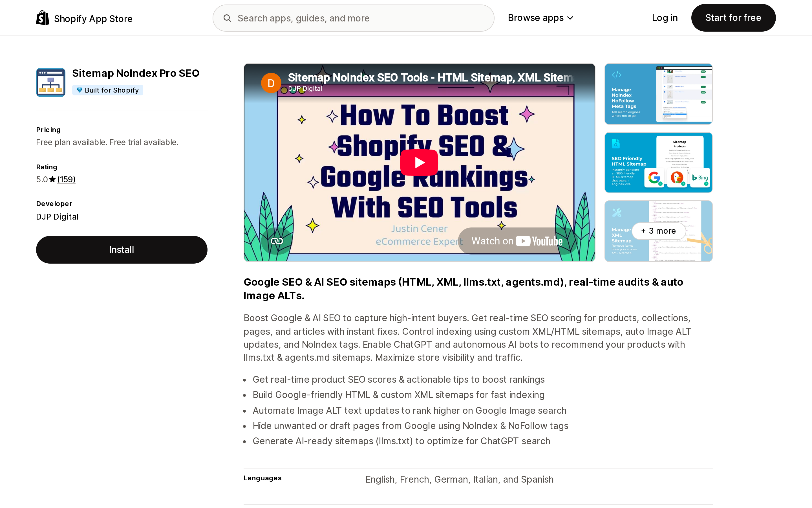Click the 'Pricing' heading
The image size is (812, 508).
(48, 130)
